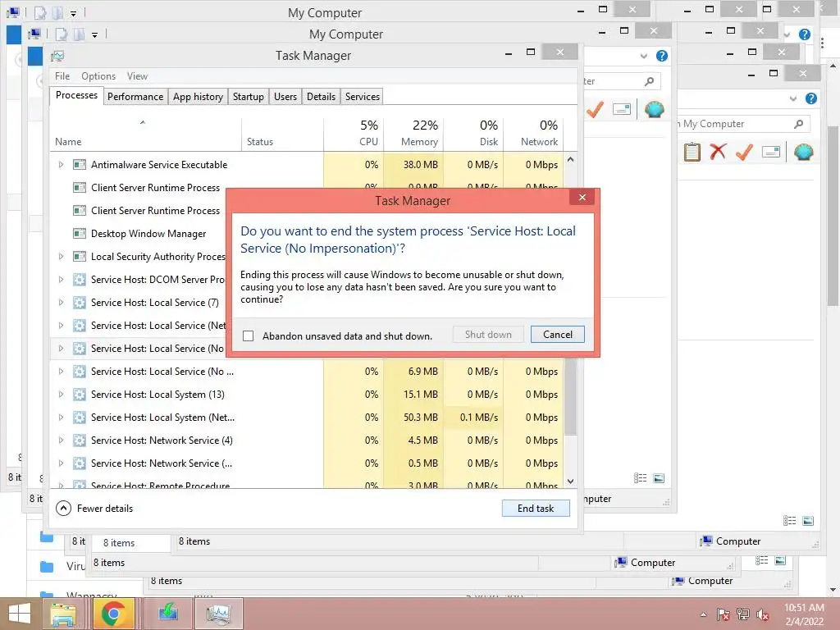Click the '15.1 MB' memory value
This screenshot has height=630, width=840.
421,395
